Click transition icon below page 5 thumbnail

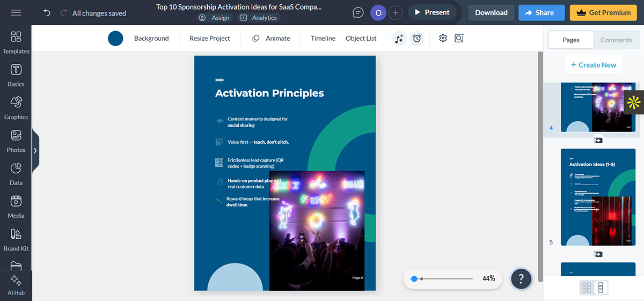pos(598,254)
